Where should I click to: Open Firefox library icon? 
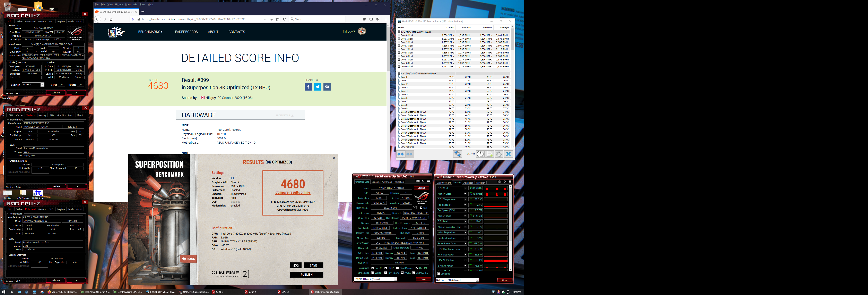pos(365,19)
